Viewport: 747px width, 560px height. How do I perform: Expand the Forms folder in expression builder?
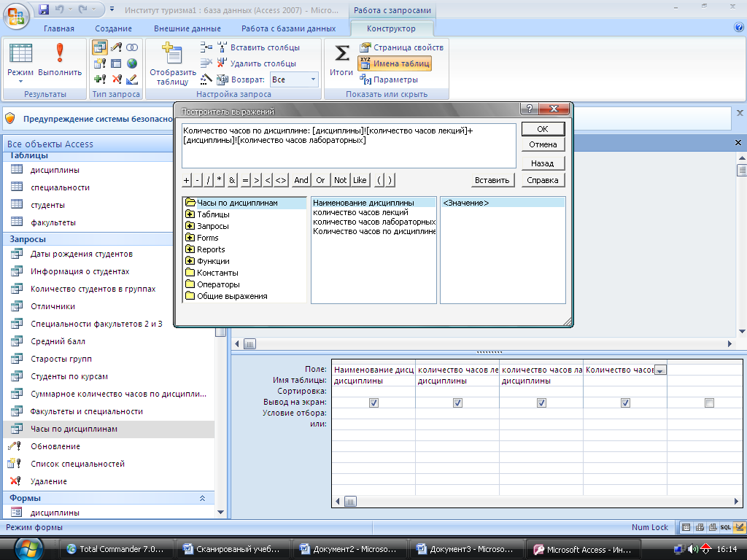pos(190,238)
